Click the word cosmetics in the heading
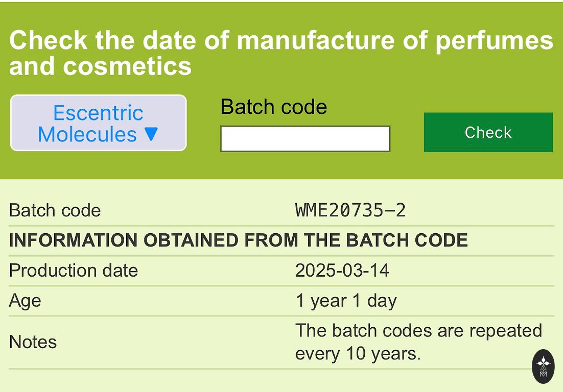Screen dimensions: 563x392 pos(127,66)
